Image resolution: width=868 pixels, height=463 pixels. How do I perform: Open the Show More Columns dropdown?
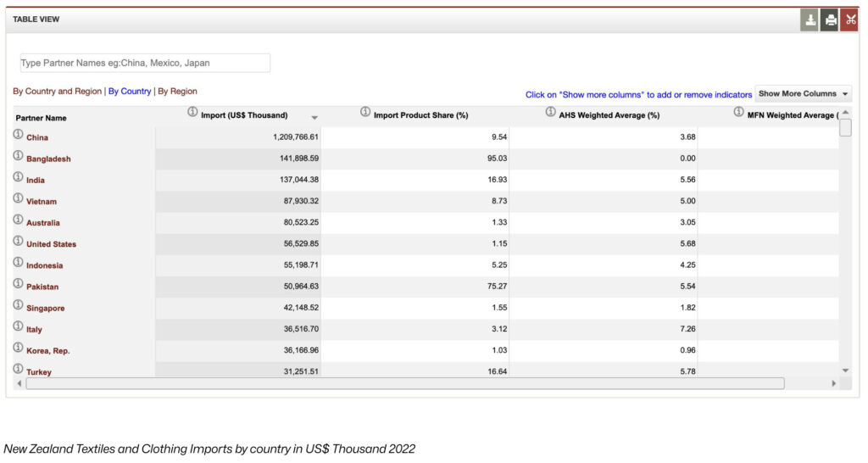tap(803, 94)
